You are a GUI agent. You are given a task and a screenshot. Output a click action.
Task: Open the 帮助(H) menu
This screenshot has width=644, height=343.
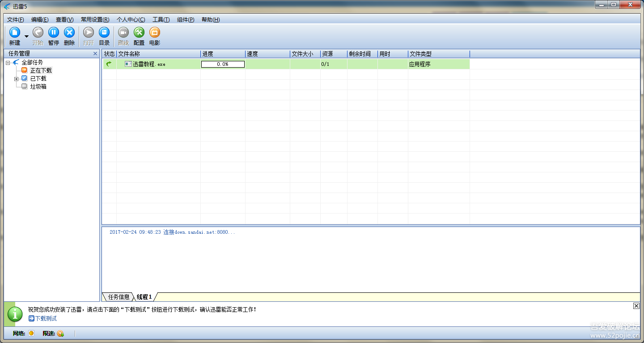(210, 20)
